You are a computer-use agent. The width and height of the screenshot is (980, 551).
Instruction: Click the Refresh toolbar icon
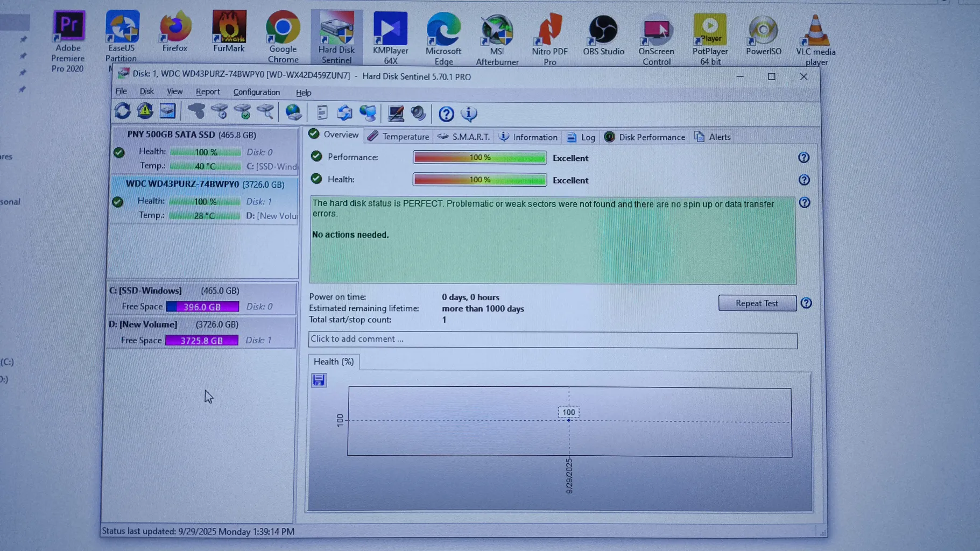122,111
